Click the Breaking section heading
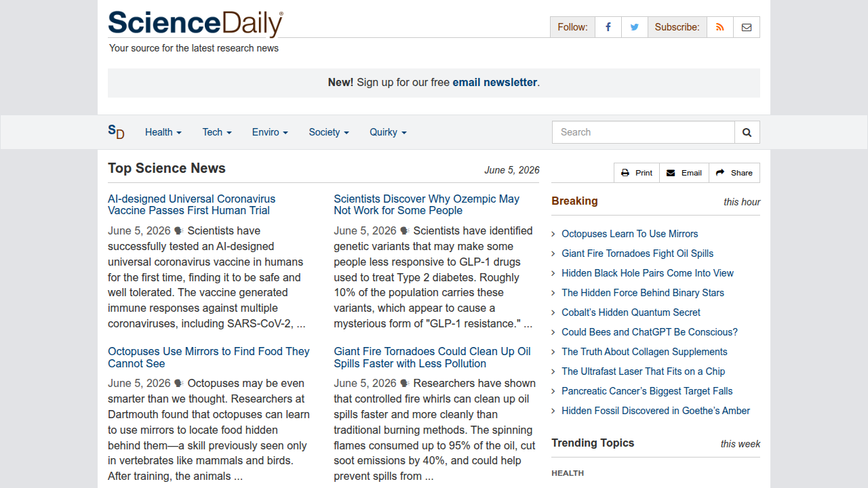Screen dimensions: 868x488 click(574, 201)
